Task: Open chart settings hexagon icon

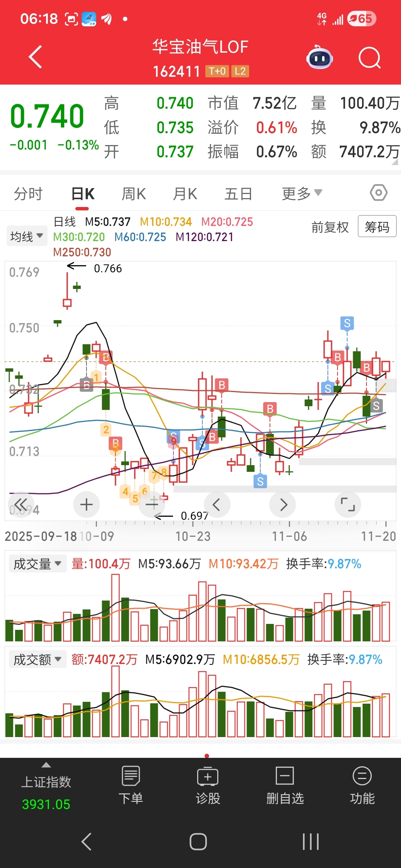Action: point(378,193)
